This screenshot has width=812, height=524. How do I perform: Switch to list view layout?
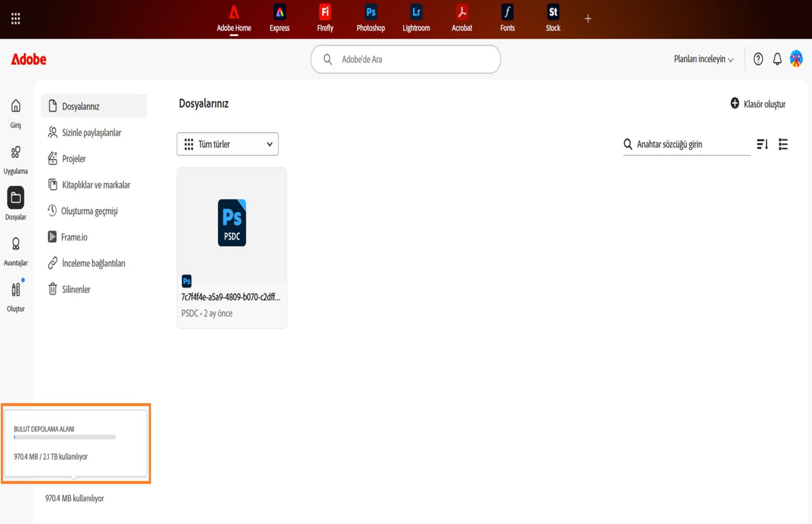point(783,145)
